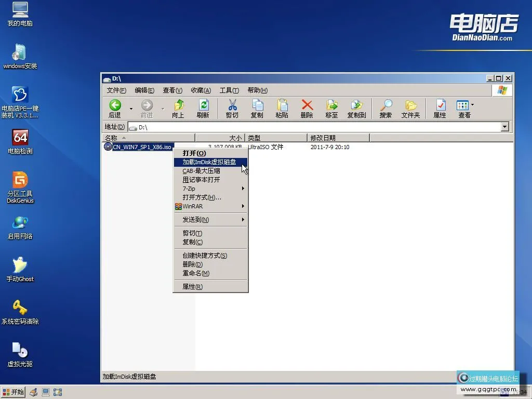Click inside the 地址 address input field

tap(208, 126)
